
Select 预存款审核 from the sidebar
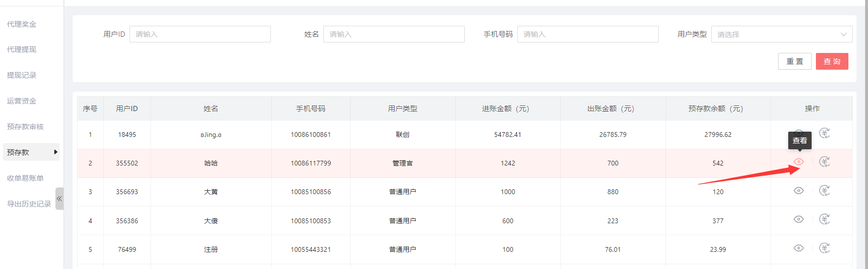[25, 126]
